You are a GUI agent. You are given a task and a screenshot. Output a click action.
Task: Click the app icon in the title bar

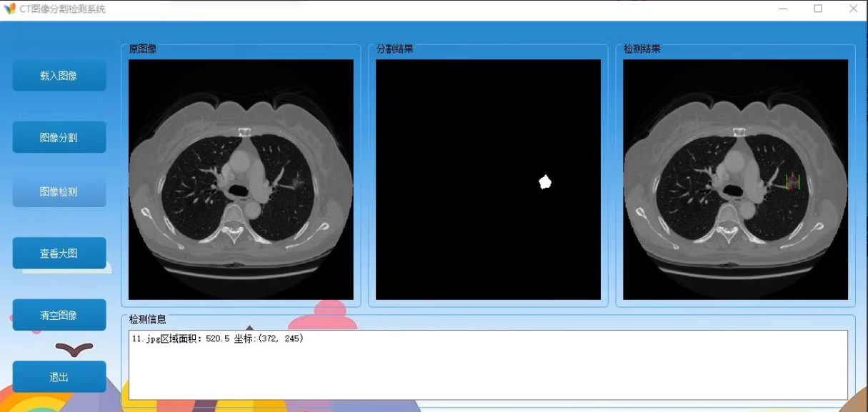[x=9, y=9]
